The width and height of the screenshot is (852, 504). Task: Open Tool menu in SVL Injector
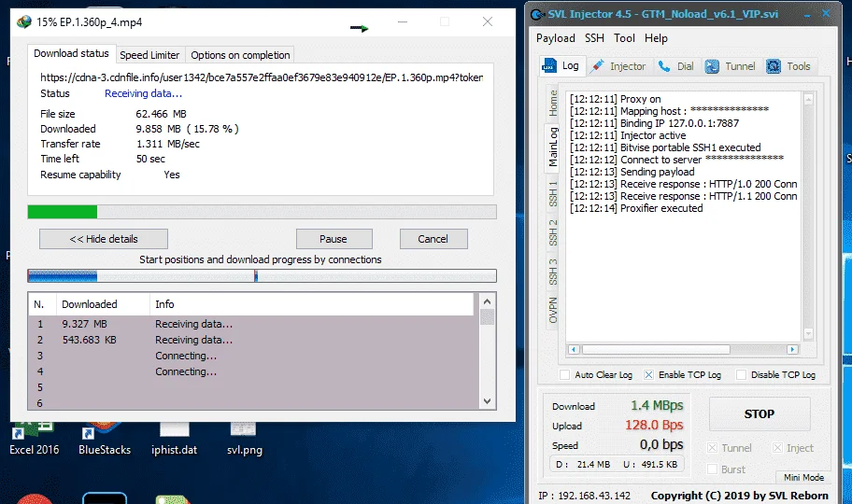tap(624, 38)
